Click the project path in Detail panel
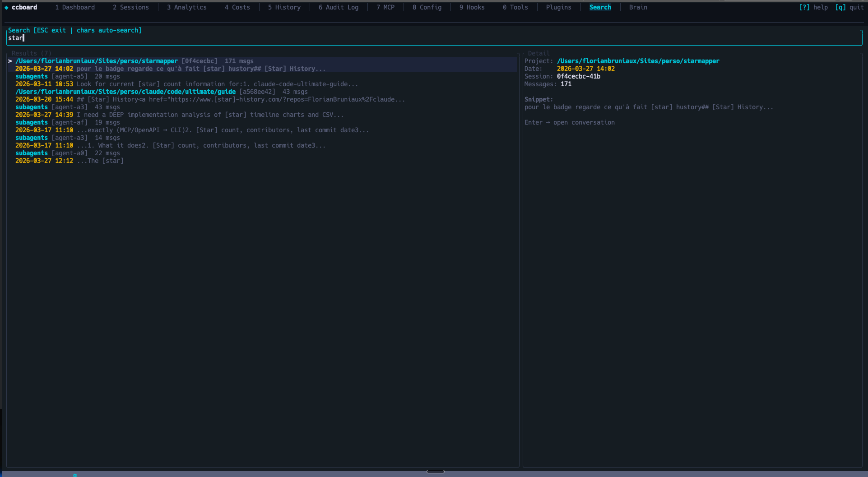 tap(638, 61)
